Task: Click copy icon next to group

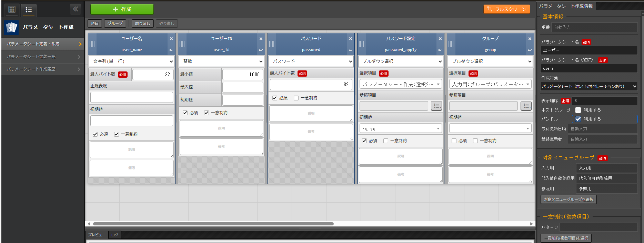Action: (530, 50)
